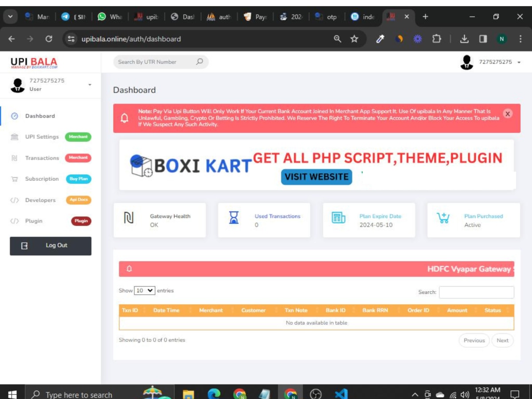532x399 pixels.
Task: Click the Plan Expire Date icon
Action: point(338,218)
